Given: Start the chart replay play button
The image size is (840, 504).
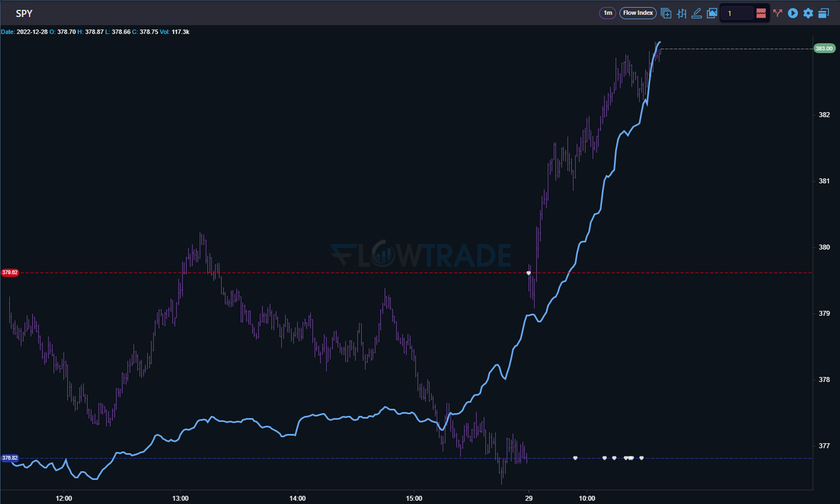Looking at the screenshot, I should click(x=792, y=13).
